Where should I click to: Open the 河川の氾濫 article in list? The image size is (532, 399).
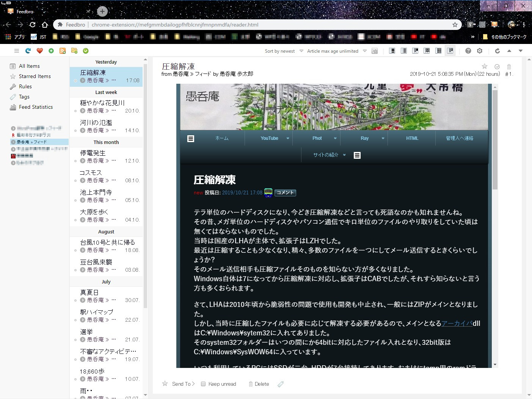(x=96, y=122)
